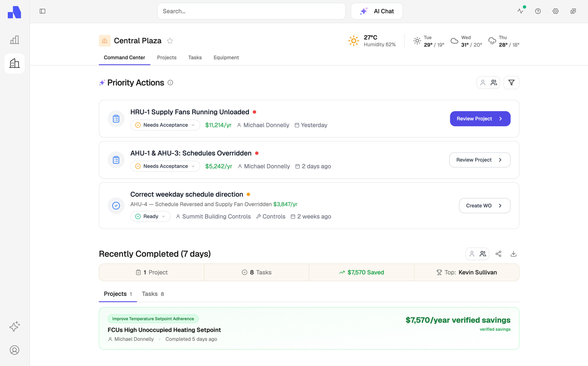Switch to the Equipment tab
The image size is (588, 366).
pyautogui.click(x=226, y=57)
